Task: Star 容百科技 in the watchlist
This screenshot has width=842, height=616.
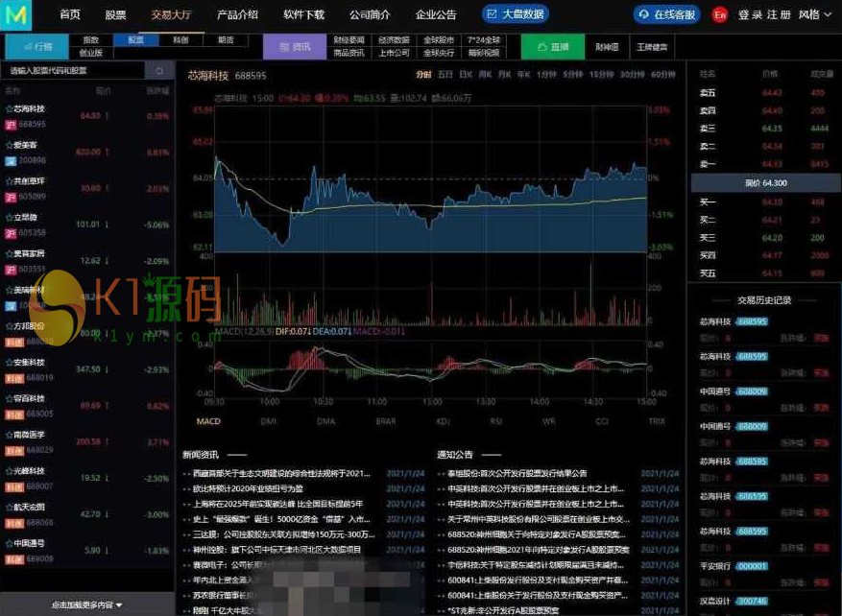Action: [x=10, y=399]
